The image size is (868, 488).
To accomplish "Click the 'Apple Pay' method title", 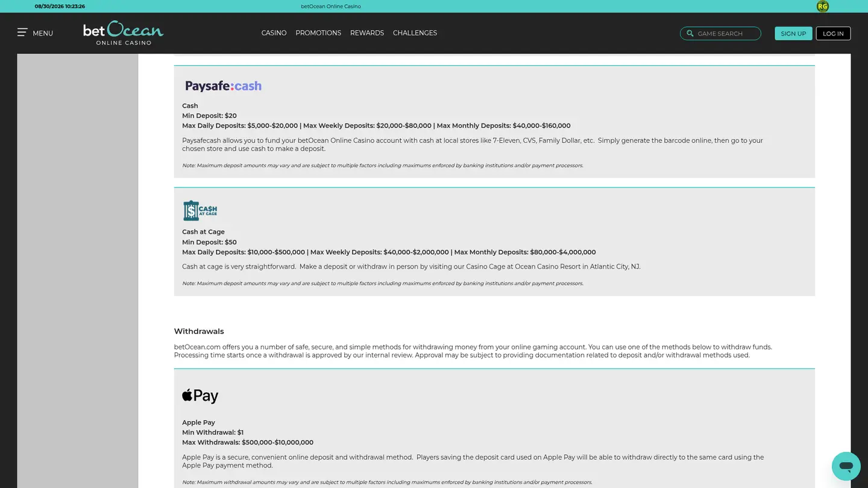I will [x=198, y=423].
